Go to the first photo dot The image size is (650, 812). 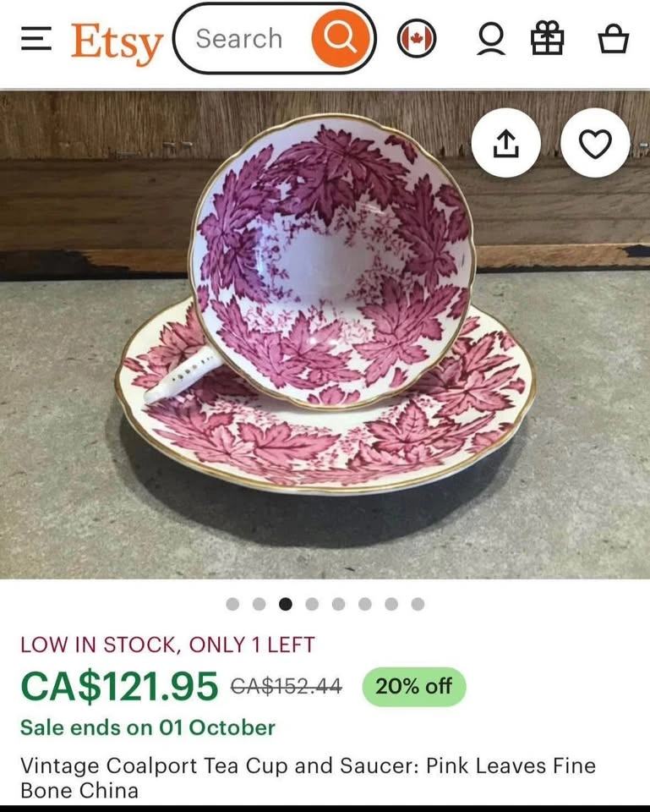point(233,604)
